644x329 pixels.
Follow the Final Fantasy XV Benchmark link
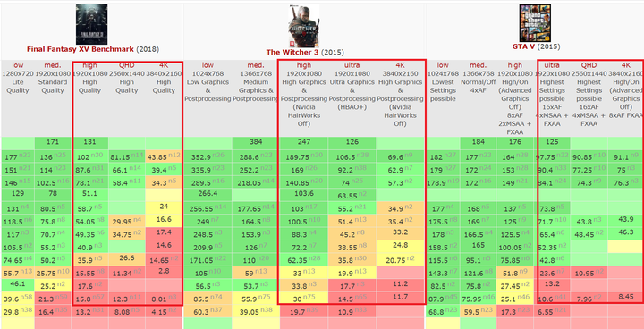(80, 49)
